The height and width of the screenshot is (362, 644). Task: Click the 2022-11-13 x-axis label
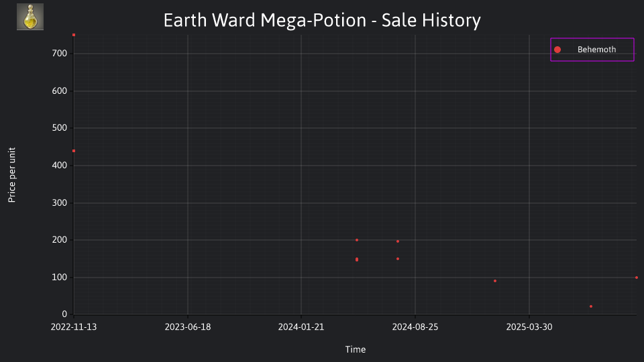click(74, 327)
